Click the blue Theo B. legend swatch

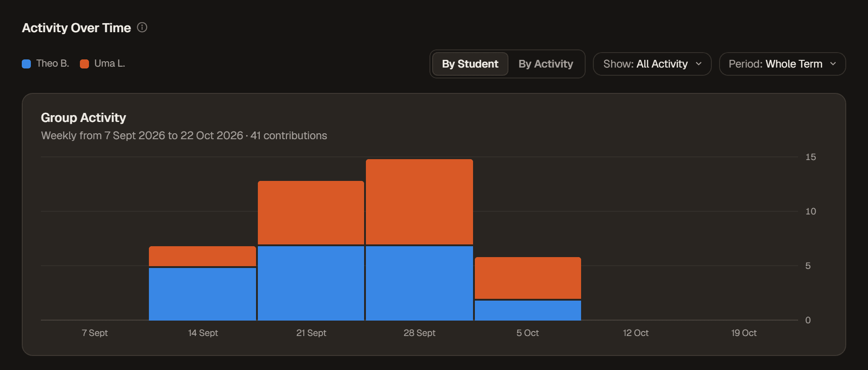[x=26, y=64]
